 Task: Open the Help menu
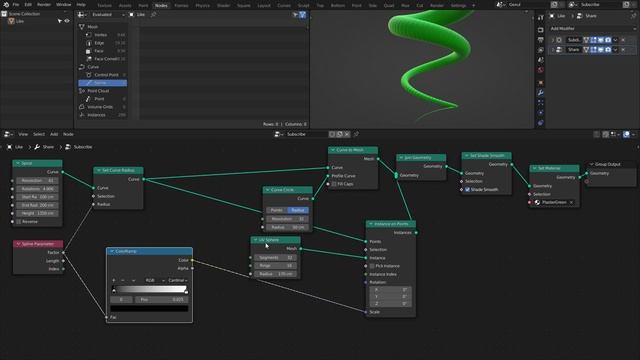click(x=81, y=4)
